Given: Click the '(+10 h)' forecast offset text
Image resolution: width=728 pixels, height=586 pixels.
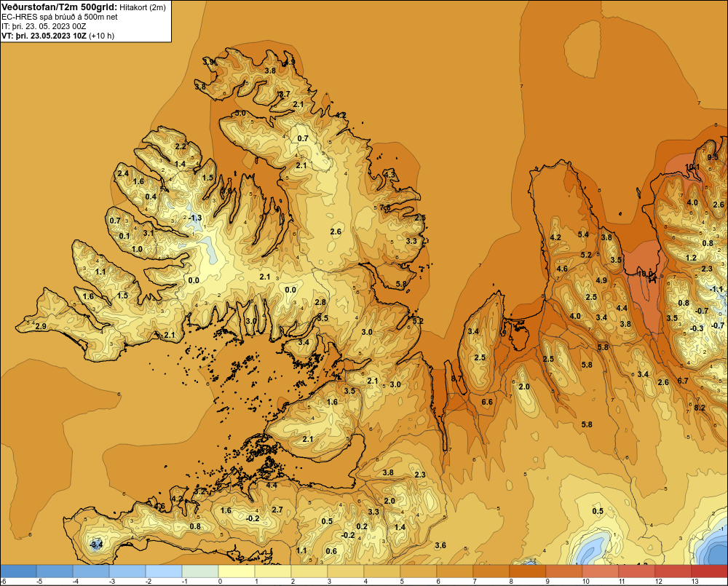Looking at the screenshot, I should click(x=101, y=36).
